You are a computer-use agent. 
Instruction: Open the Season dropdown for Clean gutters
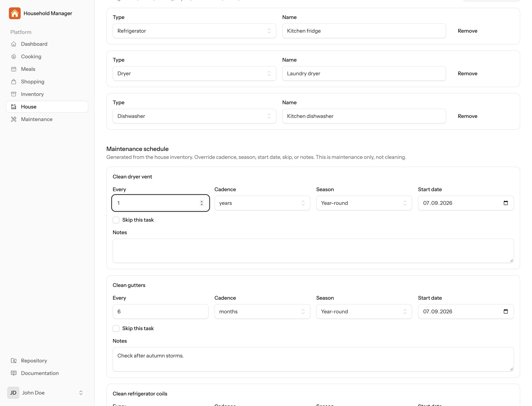coord(364,312)
